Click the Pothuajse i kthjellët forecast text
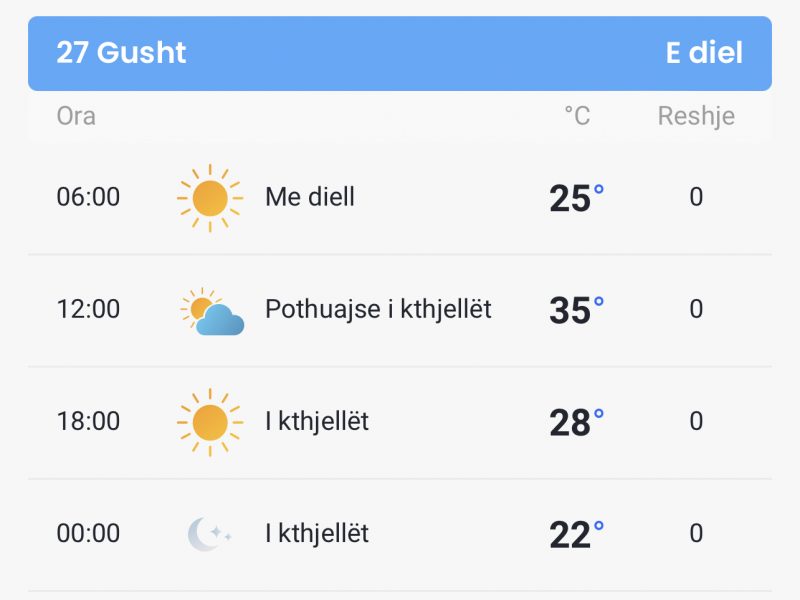The width and height of the screenshot is (800, 600). 378,309
